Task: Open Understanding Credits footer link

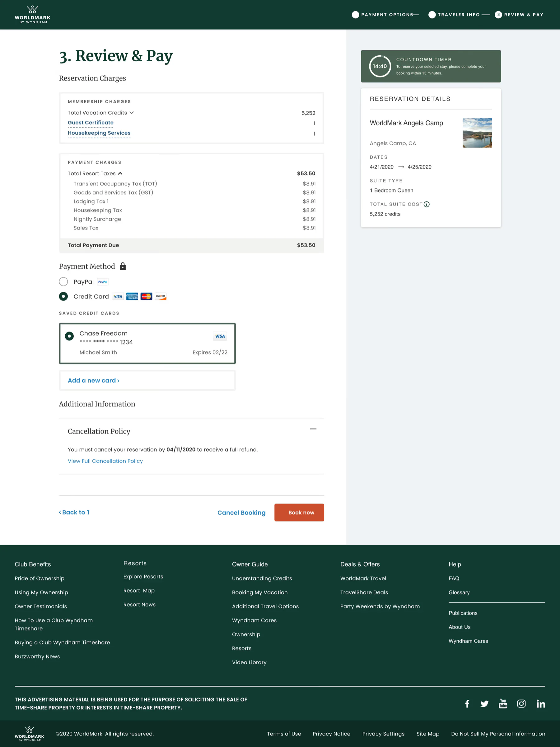Action: coord(262,578)
